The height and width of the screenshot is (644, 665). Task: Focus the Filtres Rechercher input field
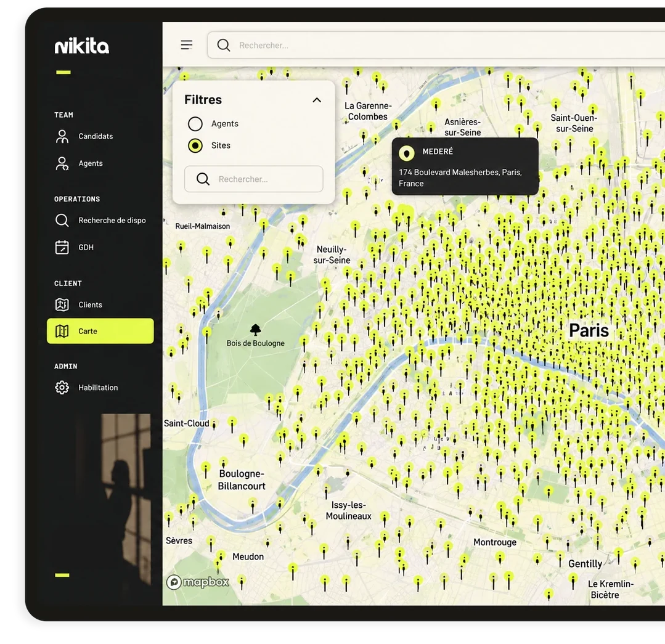pos(254,179)
